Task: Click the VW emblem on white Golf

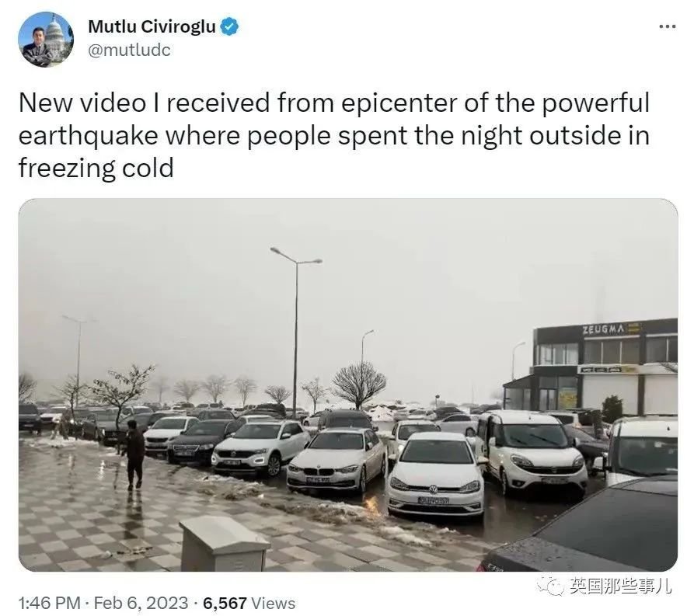Action: pos(433,489)
